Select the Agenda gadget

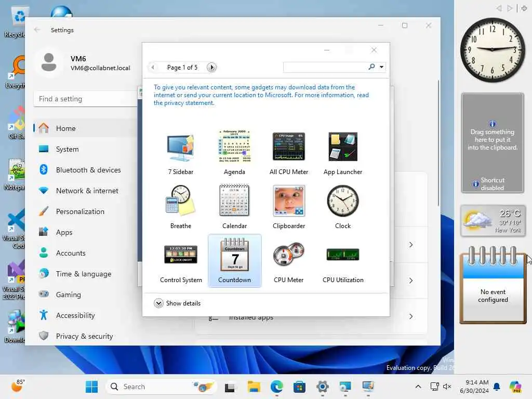tap(234, 153)
